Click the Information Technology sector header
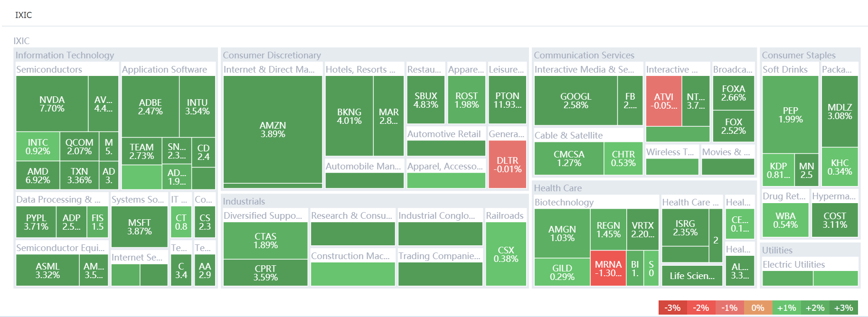This screenshot has height=317, width=868. [x=65, y=55]
